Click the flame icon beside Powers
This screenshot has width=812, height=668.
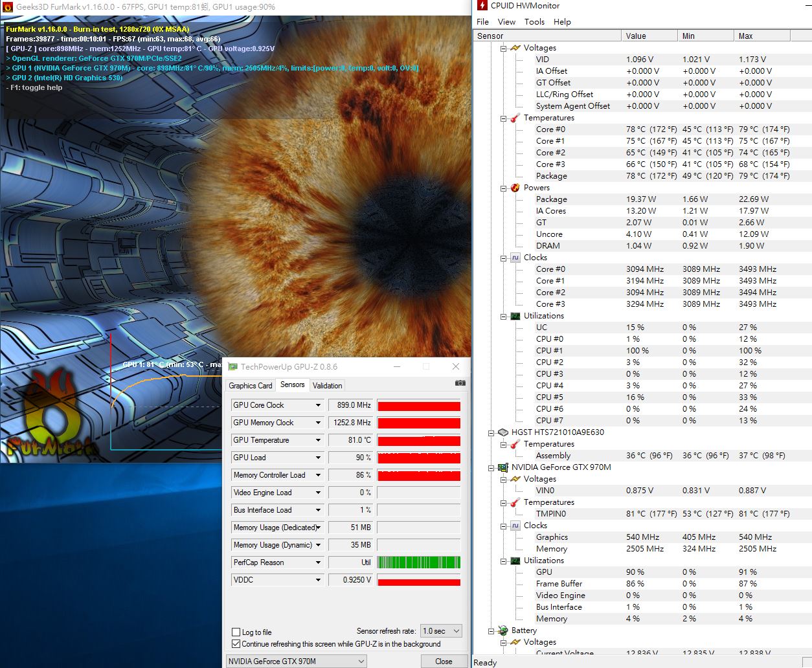[515, 188]
